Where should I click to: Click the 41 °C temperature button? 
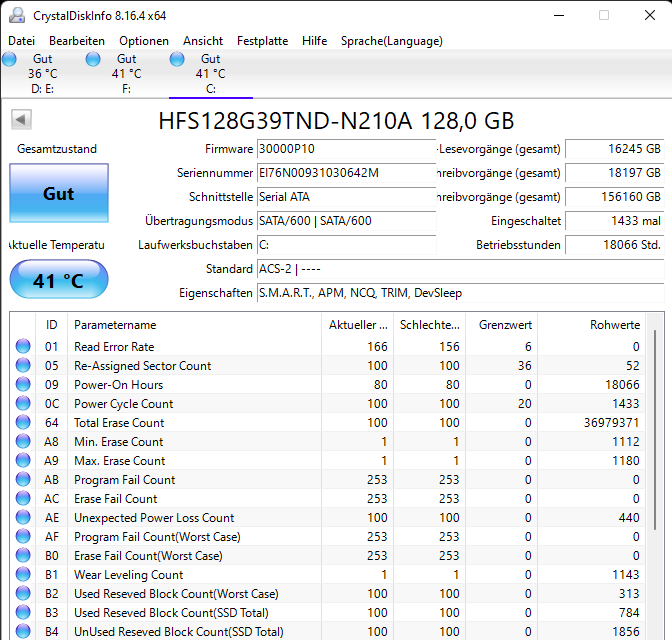click(x=58, y=281)
